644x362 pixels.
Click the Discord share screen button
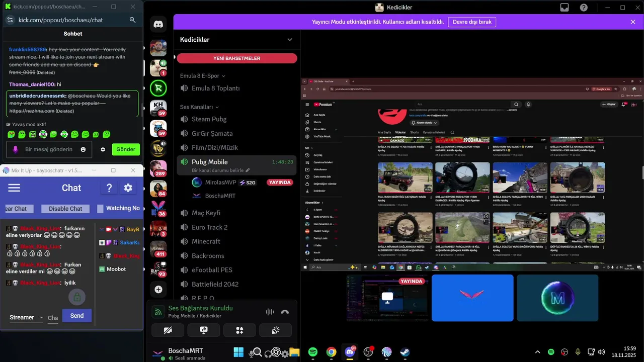pyautogui.click(x=204, y=330)
